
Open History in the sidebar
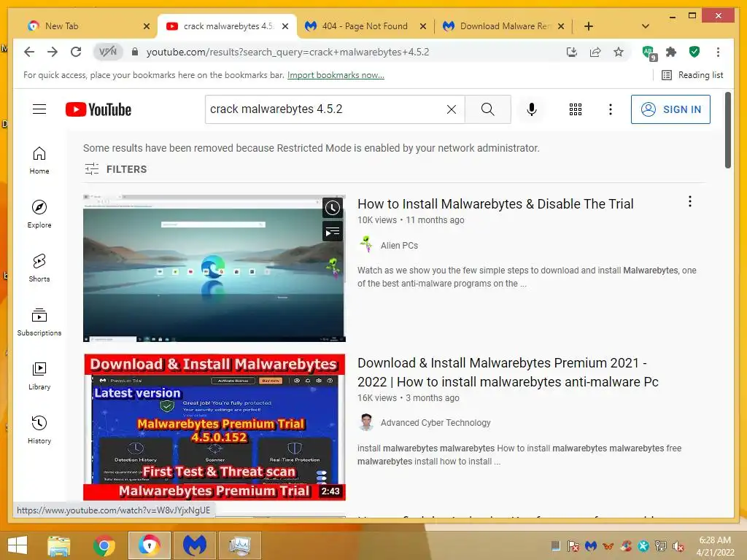pyautogui.click(x=39, y=430)
